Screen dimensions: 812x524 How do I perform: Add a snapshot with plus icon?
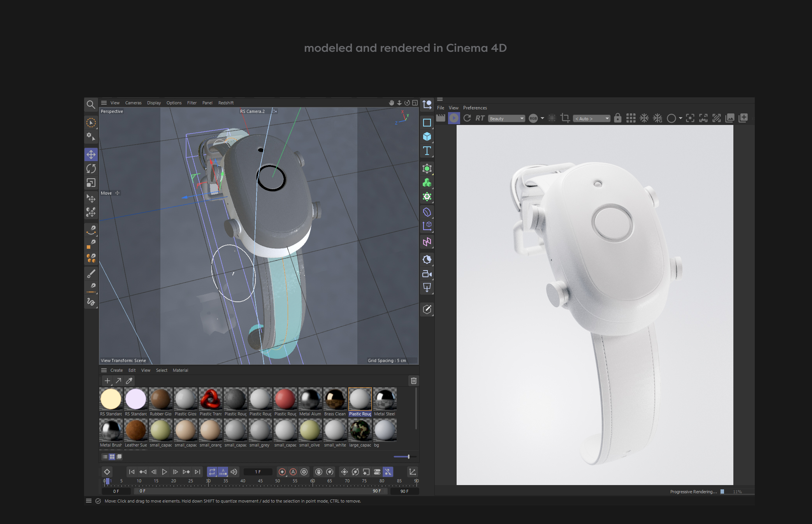pyautogui.click(x=743, y=118)
